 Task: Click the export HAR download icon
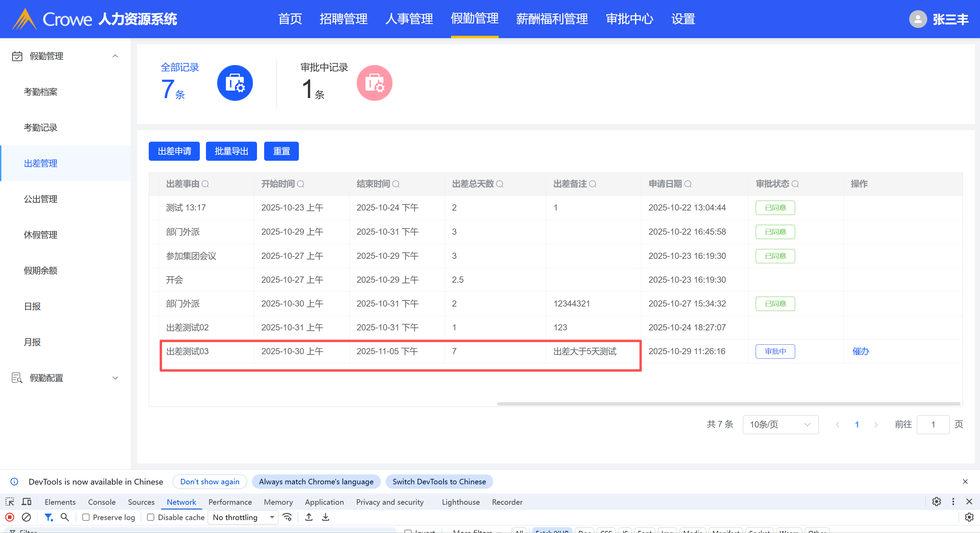tap(326, 517)
